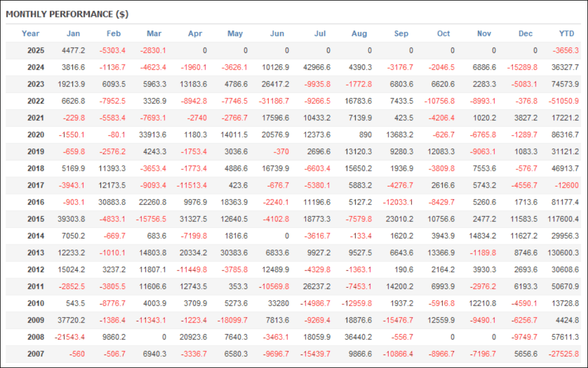
Task: Click the 2007 Jul value -15439.7
Action: [315, 354]
